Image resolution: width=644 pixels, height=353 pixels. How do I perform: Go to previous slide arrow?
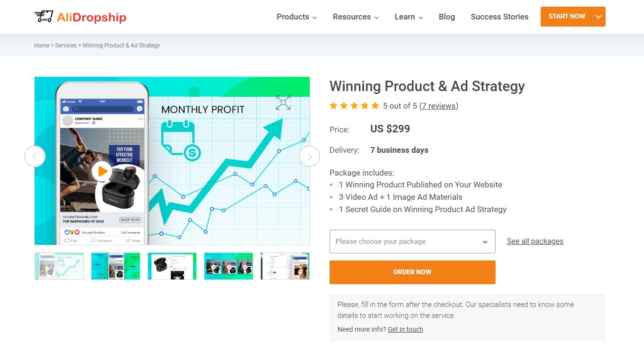(35, 156)
